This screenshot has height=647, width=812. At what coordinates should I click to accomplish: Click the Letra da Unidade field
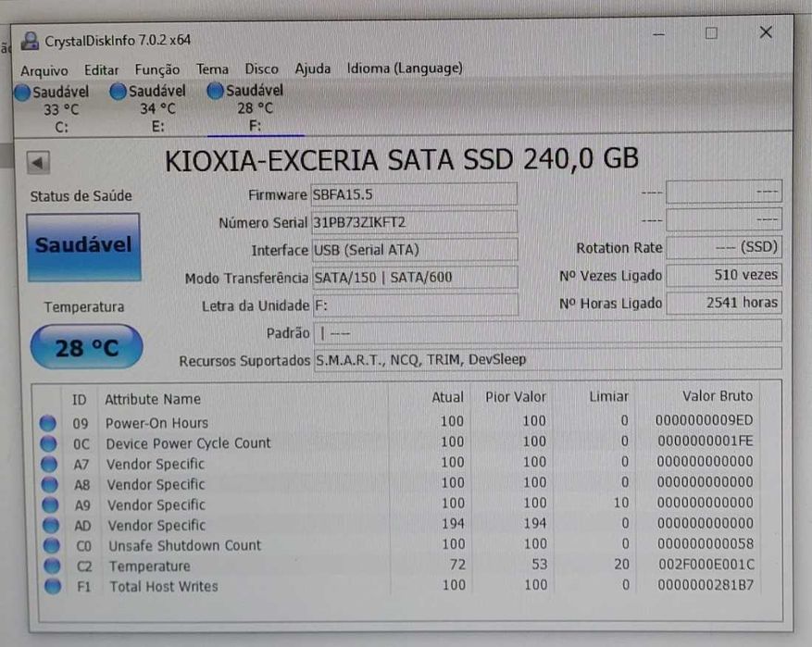[x=416, y=305]
